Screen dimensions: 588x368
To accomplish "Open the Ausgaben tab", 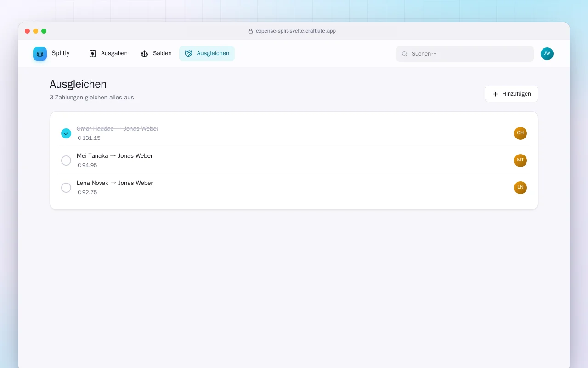I will (108, 53).
